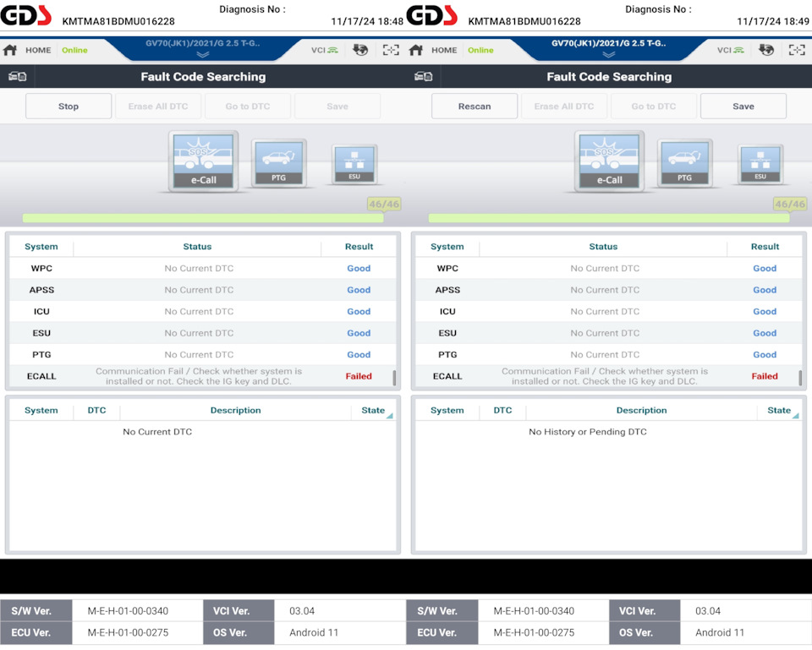Click the Good result for WPC in right panel
Screen dimensions: 812x650
click(765, 268)
